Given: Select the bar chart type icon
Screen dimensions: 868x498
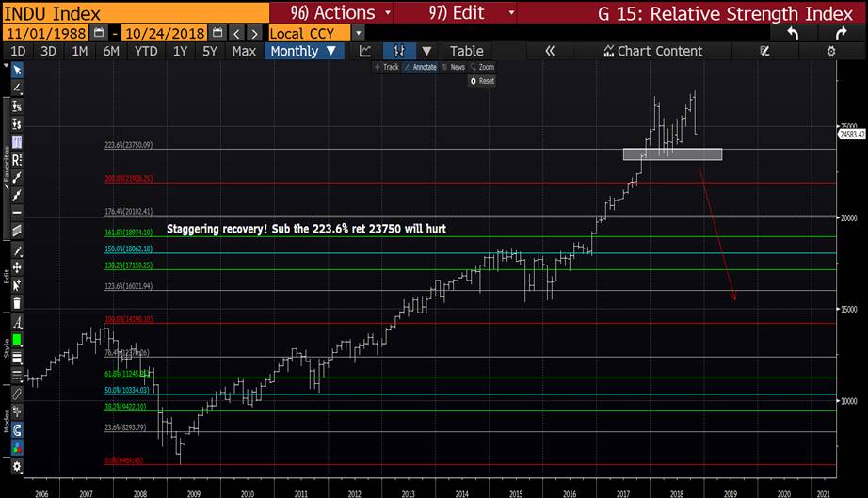Looking at the screenshot, I should (399, 52).
